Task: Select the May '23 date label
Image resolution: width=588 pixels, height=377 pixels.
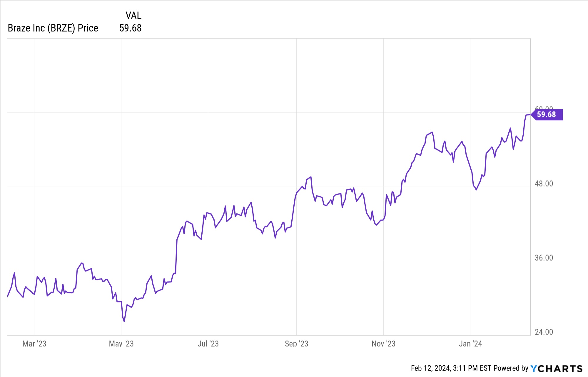Action: (x=121, y=344)
